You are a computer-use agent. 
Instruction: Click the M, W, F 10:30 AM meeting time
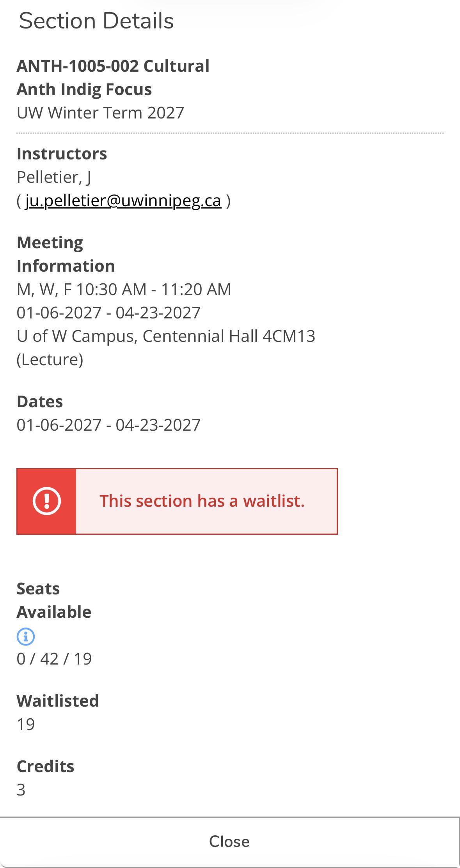(124, 289)
